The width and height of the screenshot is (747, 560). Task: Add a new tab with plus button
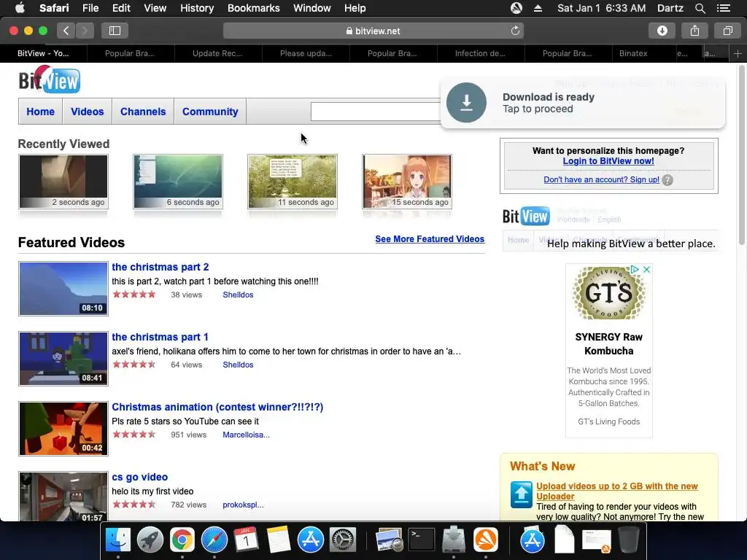click(738, 53)
